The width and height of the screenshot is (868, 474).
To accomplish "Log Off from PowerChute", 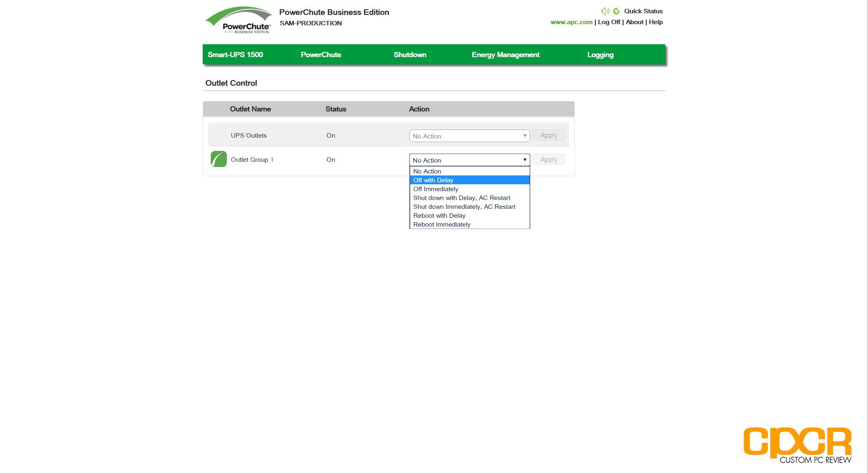I will [609, 22].
